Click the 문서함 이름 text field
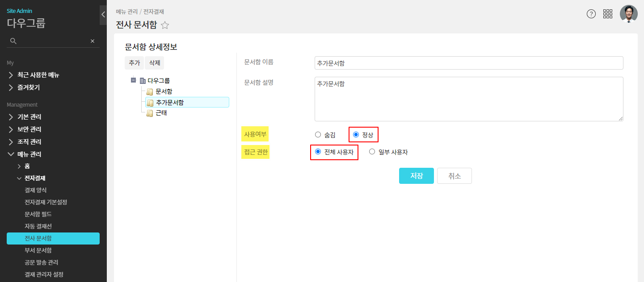This screenshot has height=282, width=644. [468, 63]
